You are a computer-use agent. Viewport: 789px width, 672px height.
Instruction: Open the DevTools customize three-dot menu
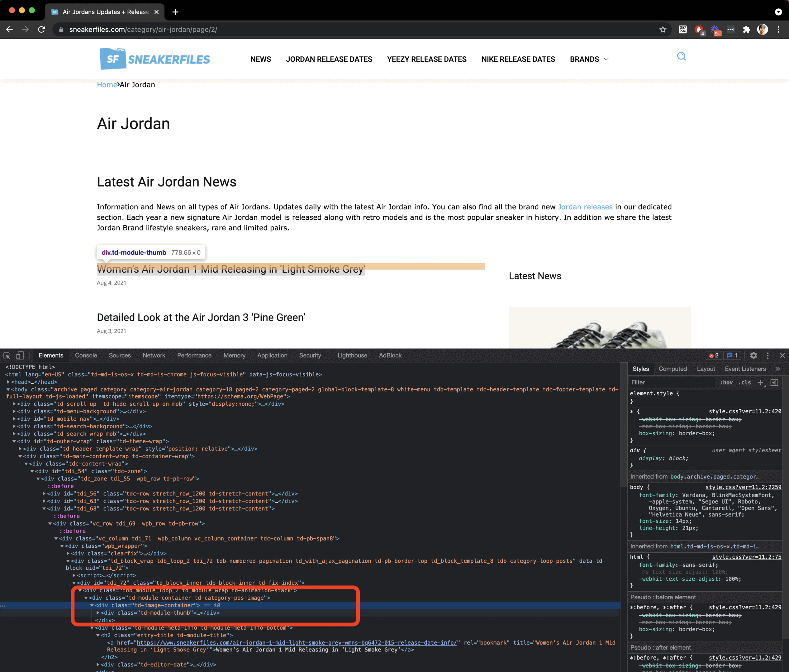point(768,355)
